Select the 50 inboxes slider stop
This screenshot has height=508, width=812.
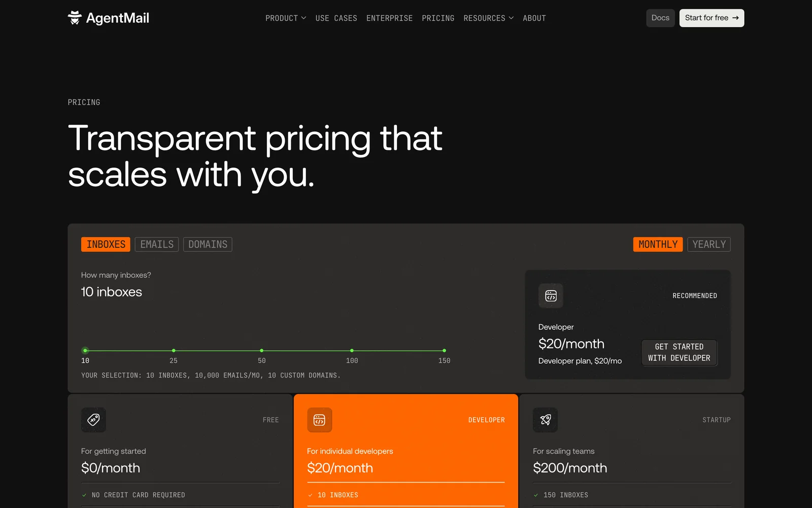click(x=261, y=351)
